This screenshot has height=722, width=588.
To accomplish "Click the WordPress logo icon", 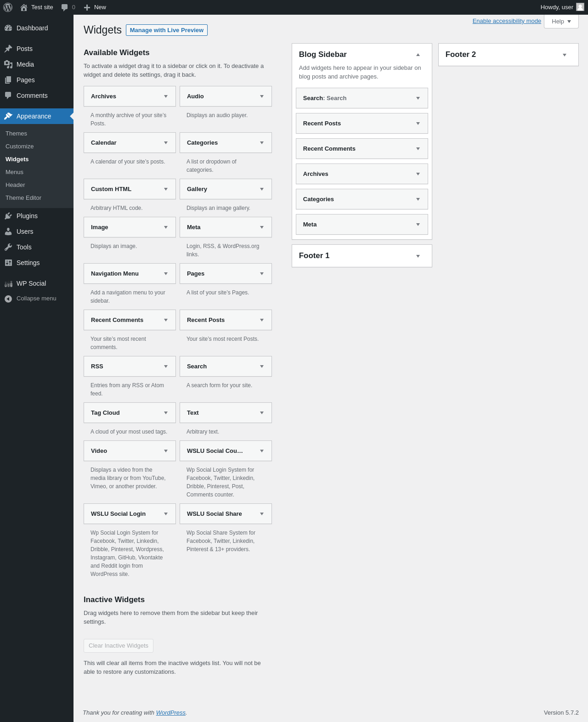I will [x=8, y=7].
